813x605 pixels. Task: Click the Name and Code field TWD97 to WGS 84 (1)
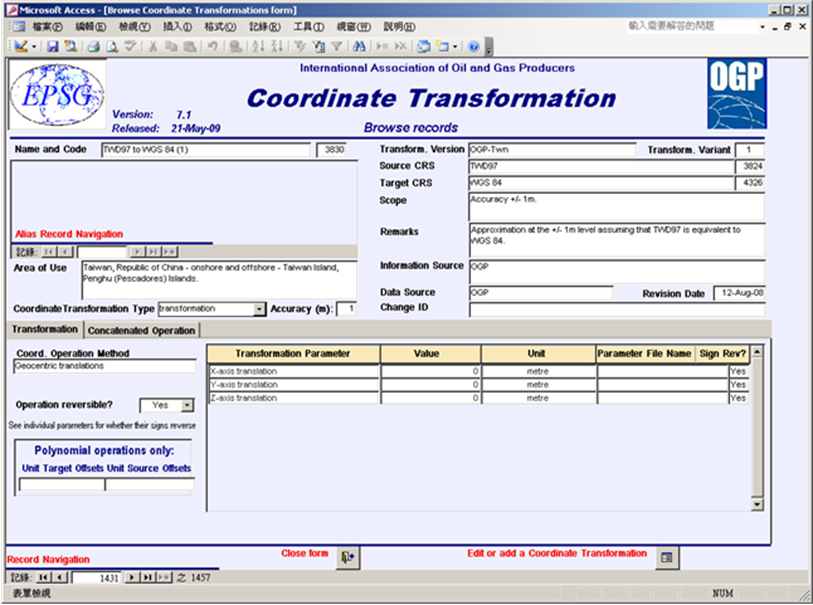[206, 150]
